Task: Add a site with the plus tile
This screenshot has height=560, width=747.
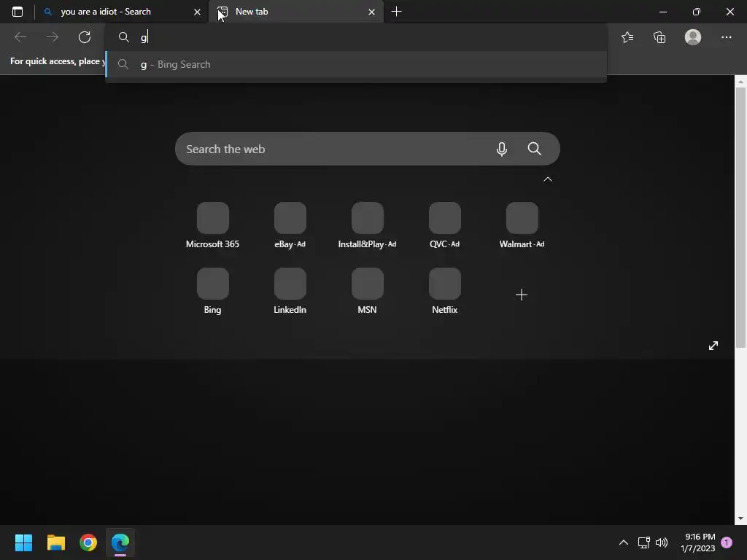Action: 522,295
